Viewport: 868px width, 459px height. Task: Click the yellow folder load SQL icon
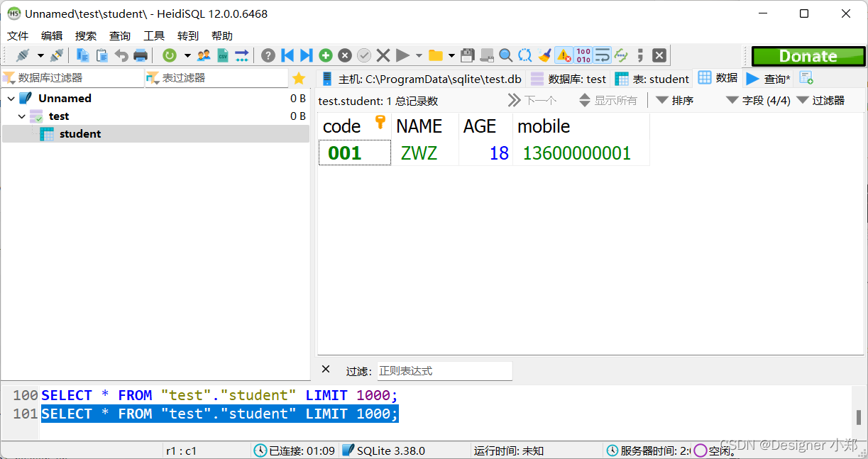436,55
